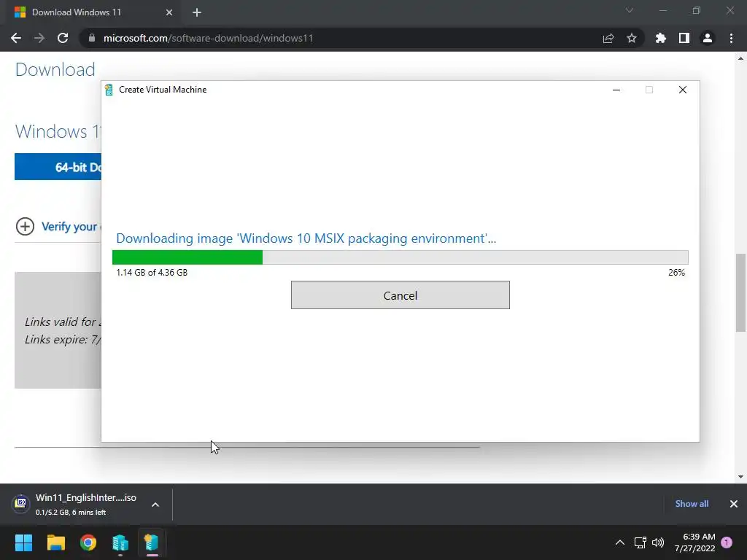747x560 pixels.
Task: Click the 0.1/5.2 GB, 6 mins left text
Action: pos(71,513)
